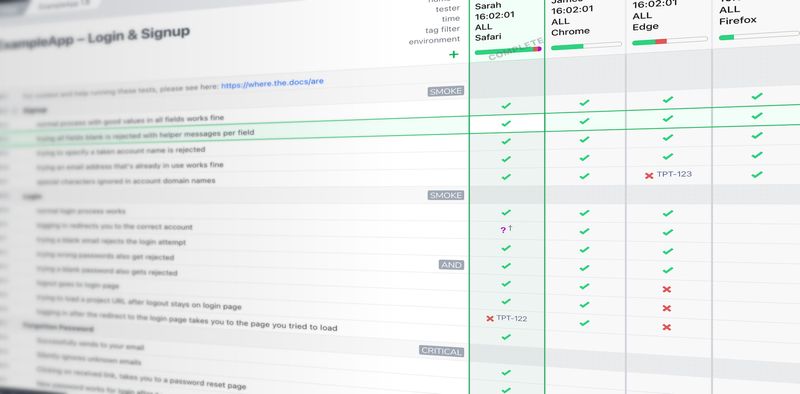Click Firefox check for special characters ignored row
Viewport: 800px width, 394px height.
pyautogui.click(x=757, y=175)
